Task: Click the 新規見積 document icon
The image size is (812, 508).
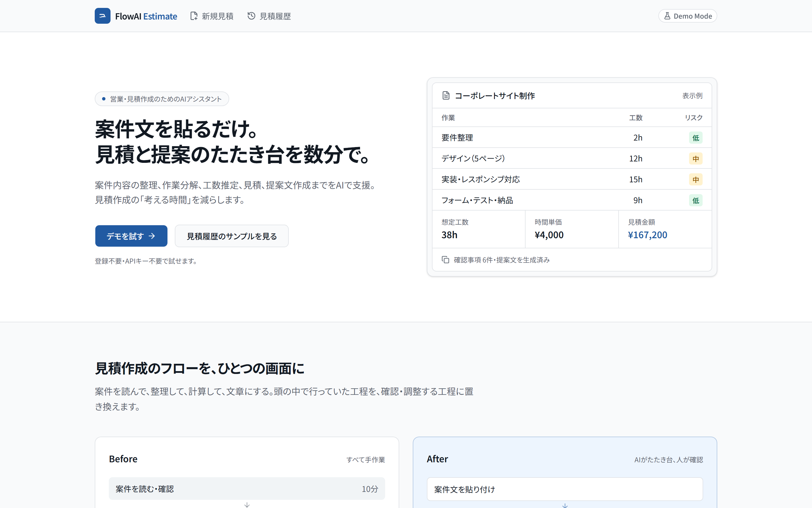Action: pyautogui.click(x=194, y=16)
